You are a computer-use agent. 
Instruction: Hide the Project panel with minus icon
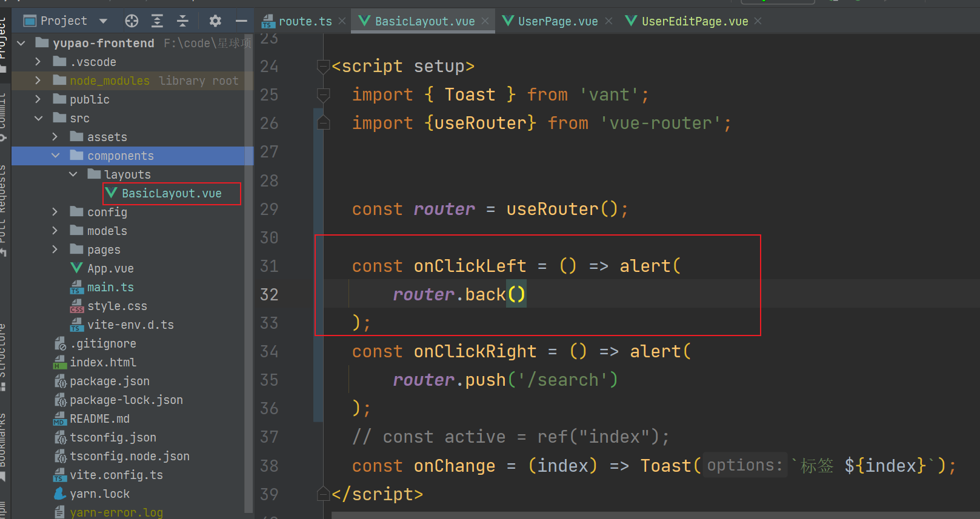(x=241, y=21)
